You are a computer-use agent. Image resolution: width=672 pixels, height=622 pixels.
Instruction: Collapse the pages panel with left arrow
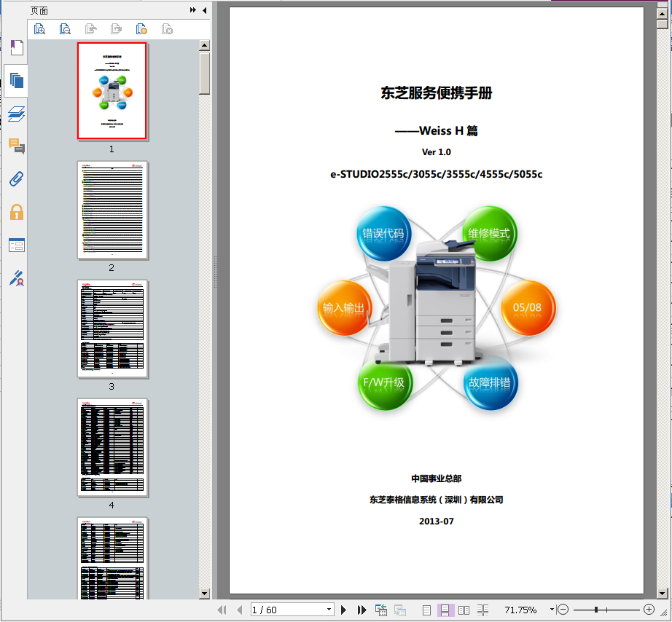tap(204, 10)
